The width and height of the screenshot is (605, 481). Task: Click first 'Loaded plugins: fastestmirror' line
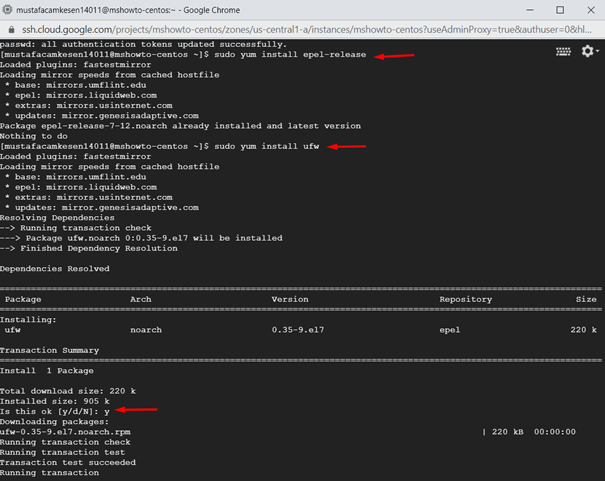click(76, 64)
